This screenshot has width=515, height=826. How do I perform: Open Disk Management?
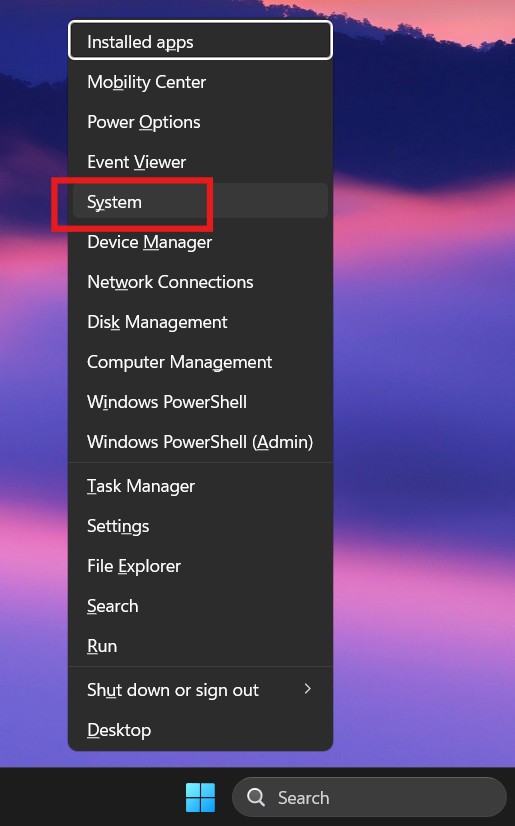[200, 322]
